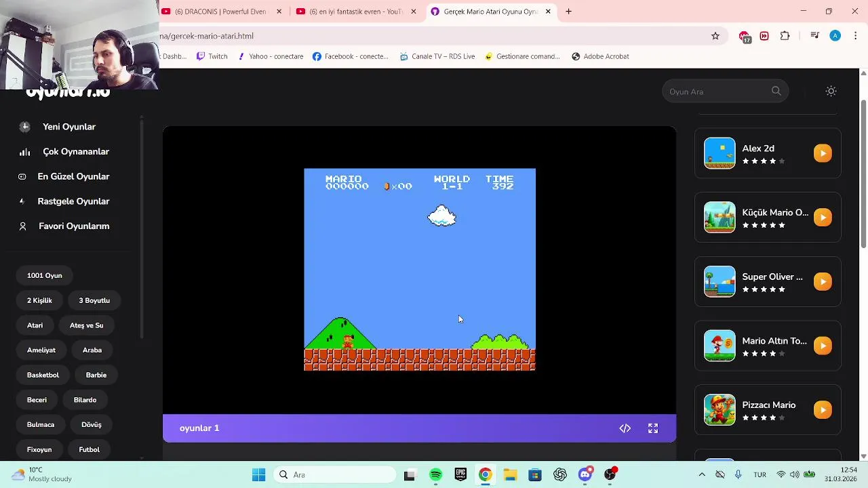Click the Rastgele Oyunlar rocket icon
Screen dimensions: 868x488
point(22,201)
